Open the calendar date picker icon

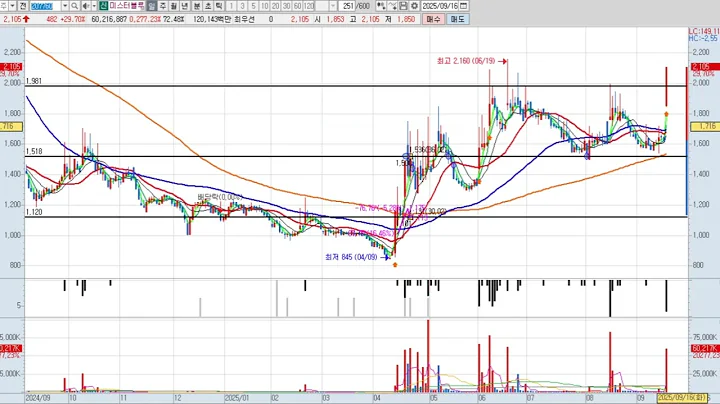[x=463, y=6]
